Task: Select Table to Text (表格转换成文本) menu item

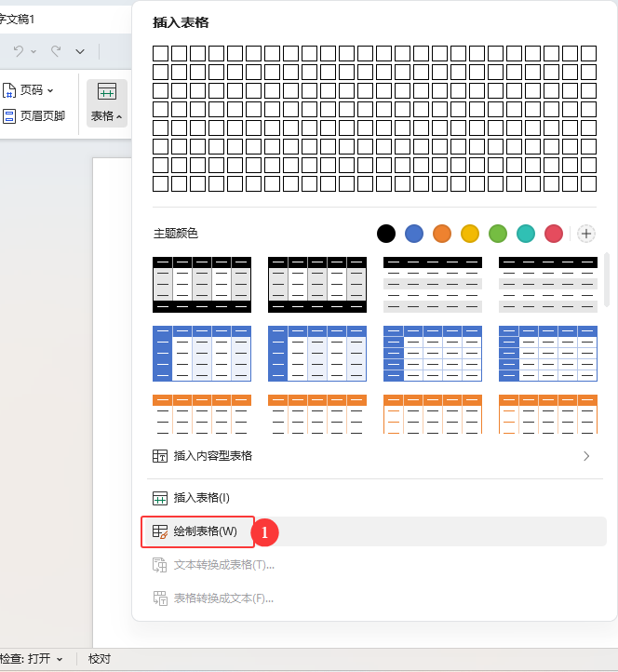Action: tap(223, 598)
